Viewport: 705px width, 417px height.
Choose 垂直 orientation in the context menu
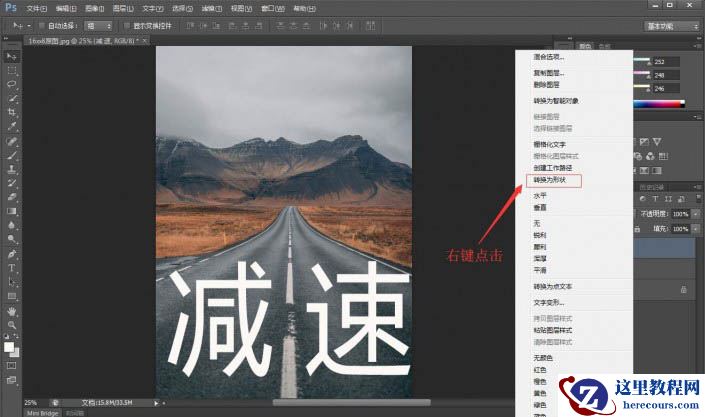tap(540, 207)
